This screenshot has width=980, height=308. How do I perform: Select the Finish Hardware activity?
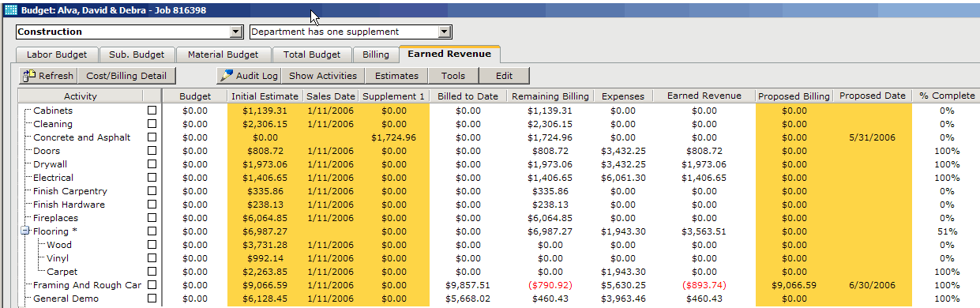69,205
